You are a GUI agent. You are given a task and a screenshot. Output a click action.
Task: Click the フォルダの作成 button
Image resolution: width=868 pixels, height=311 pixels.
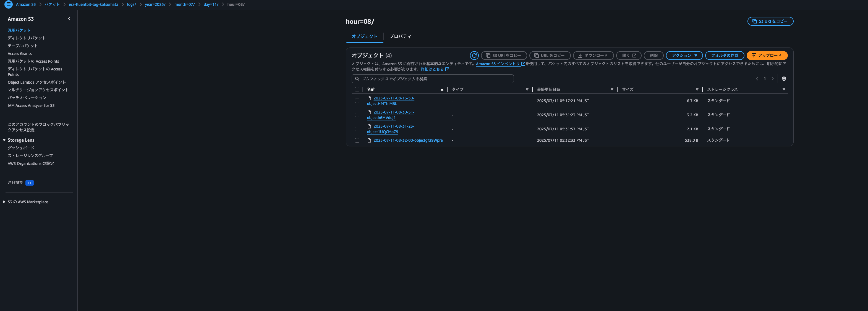725,56
